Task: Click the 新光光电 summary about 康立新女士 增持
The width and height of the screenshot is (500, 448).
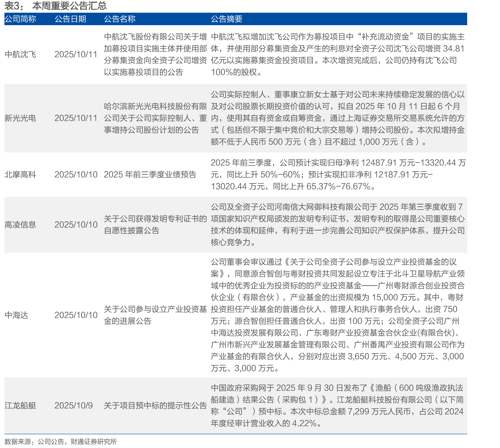Action: point(338,118)
